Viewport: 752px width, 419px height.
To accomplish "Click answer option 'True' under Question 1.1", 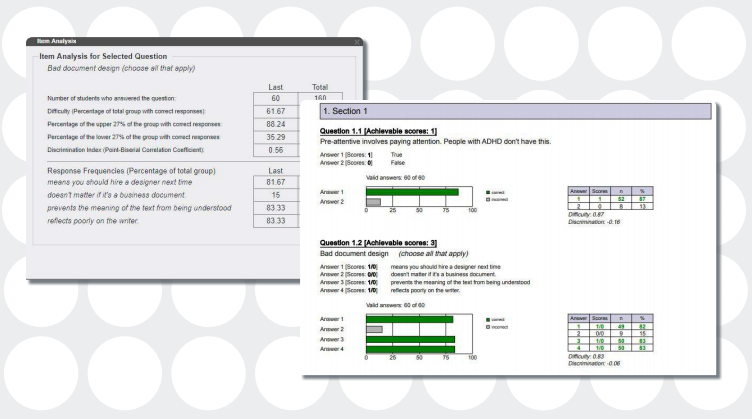I will 397,155.
